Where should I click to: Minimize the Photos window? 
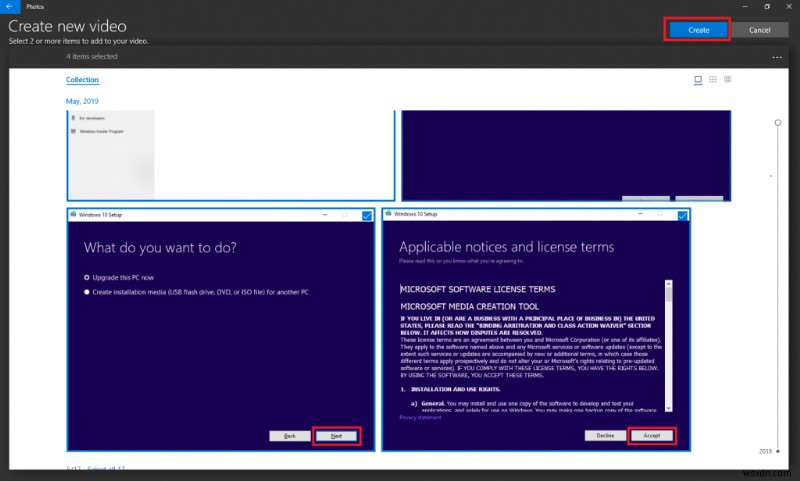745,7
